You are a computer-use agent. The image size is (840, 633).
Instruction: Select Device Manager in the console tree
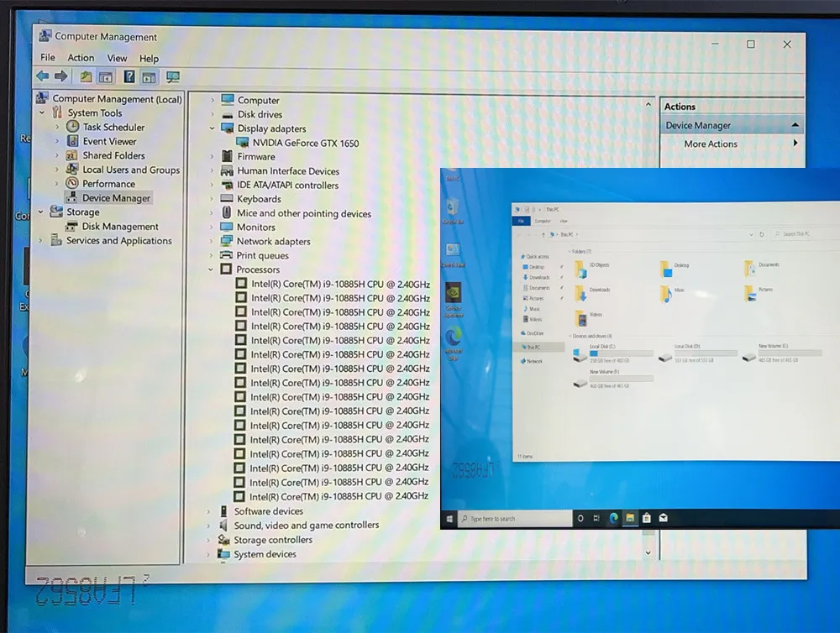116,198
